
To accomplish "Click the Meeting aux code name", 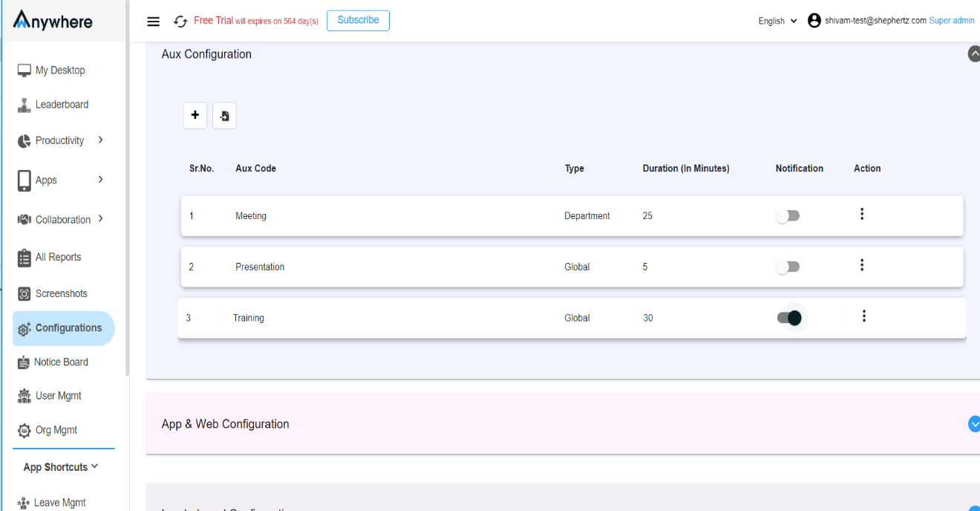I will [251, 216].
